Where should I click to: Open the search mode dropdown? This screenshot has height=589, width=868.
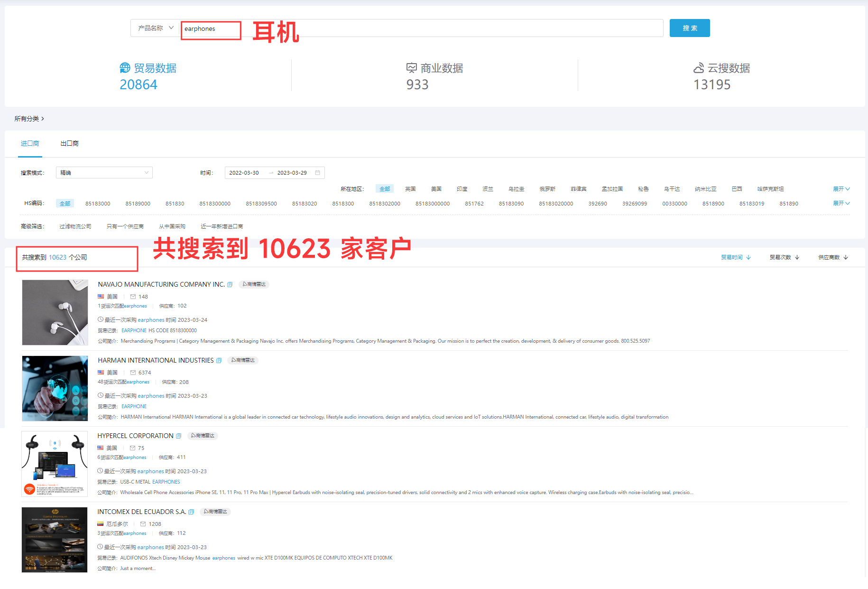click(104, 173)
